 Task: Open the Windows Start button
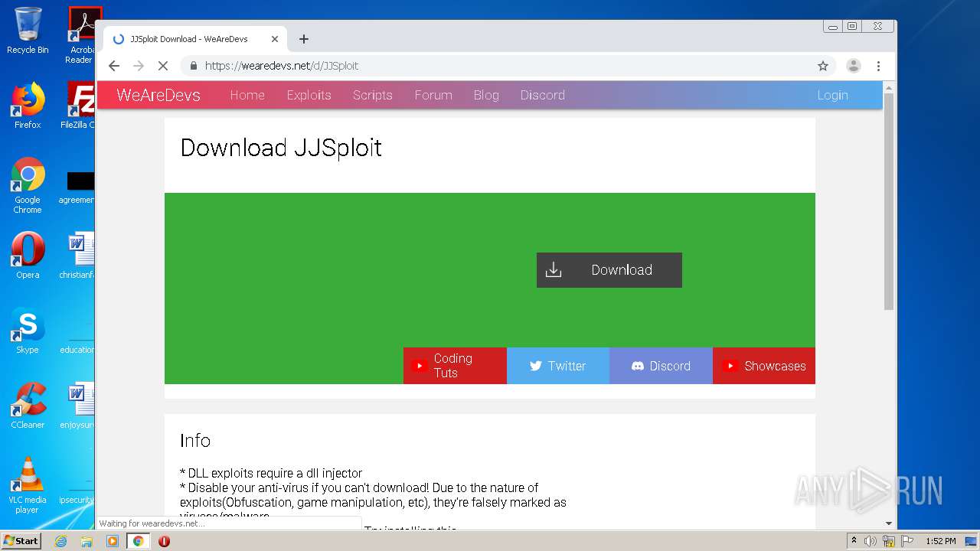tap(21, 540)
